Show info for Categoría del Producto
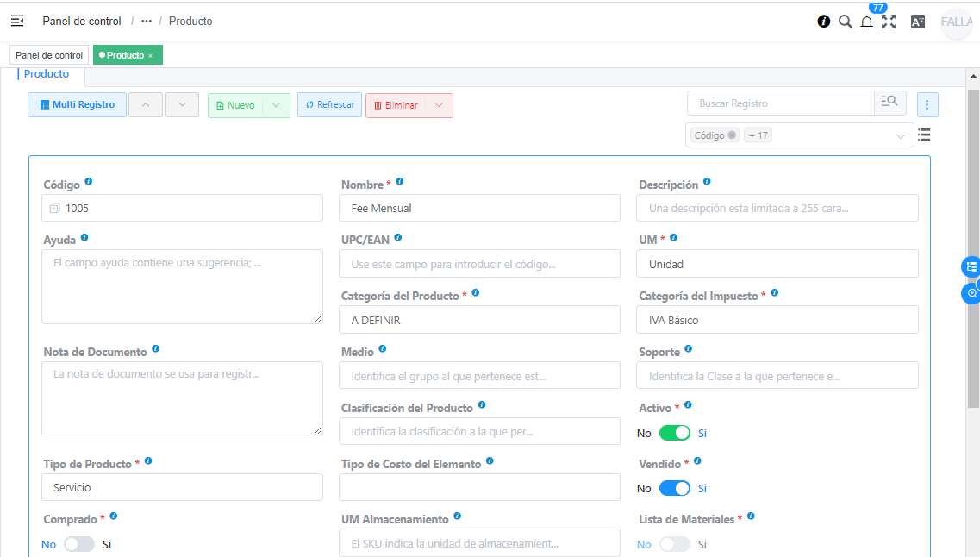Image resolution: width=980 pixels, height=557 pixels. [x=476, y=292]
